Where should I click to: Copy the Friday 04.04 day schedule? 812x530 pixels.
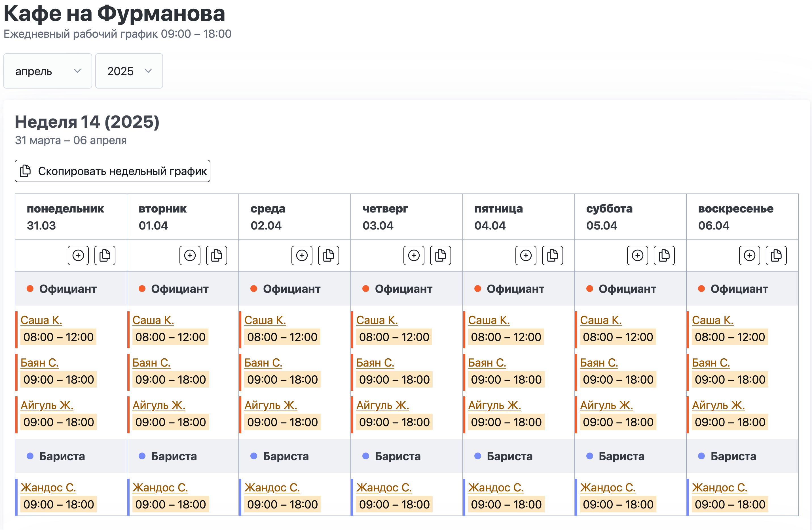coord(552,255)
